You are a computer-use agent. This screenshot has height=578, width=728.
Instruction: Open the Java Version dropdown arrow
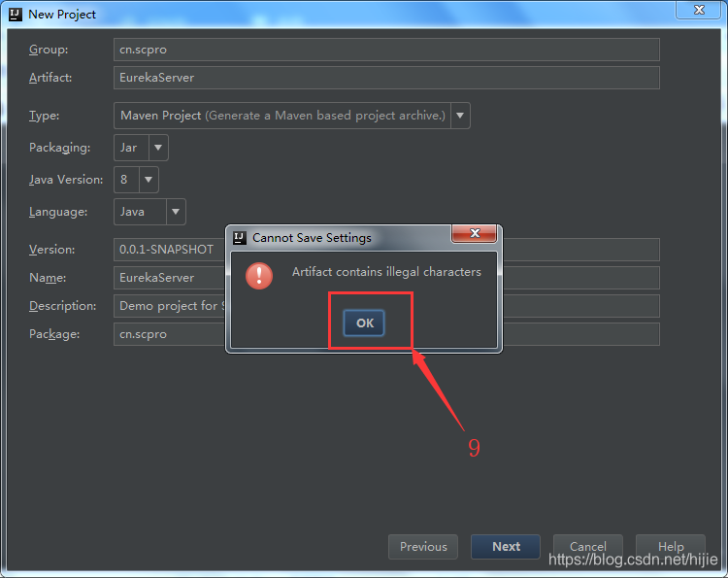pos(149,180)
